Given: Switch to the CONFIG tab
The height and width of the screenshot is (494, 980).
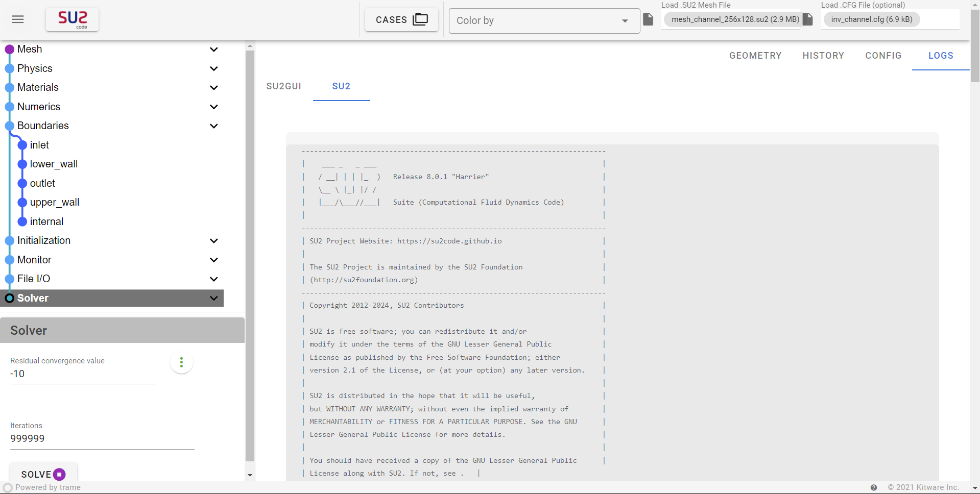Looking at the screenshot, I should pyautogui.click(x=883, y=56).
